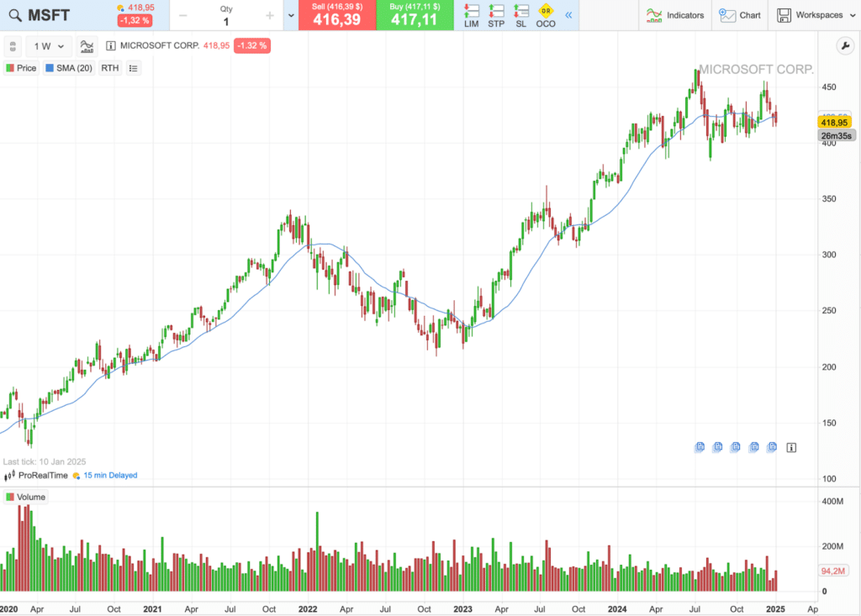Click the leftmost blue event document icon
This screenshot has height=616, width=861.
(x=700, y=447)
